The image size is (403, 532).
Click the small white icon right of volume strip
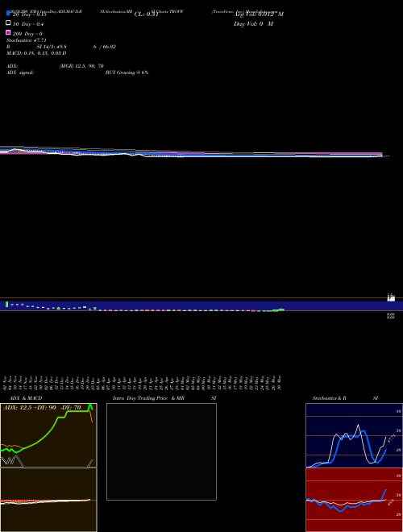391,298
